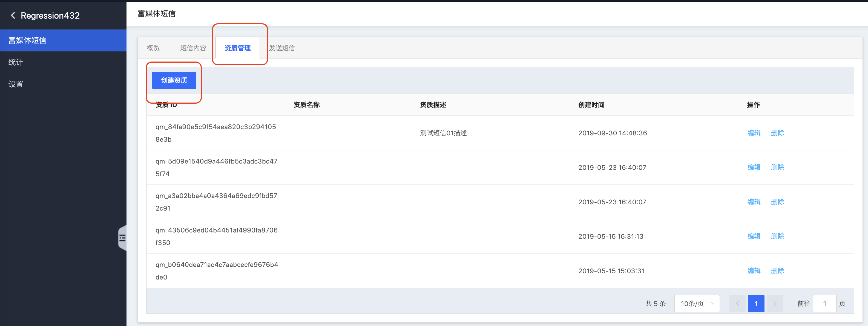Delete the qm_5d09e154 qualification row
868x326 pixels.
(x=777, y=167)
